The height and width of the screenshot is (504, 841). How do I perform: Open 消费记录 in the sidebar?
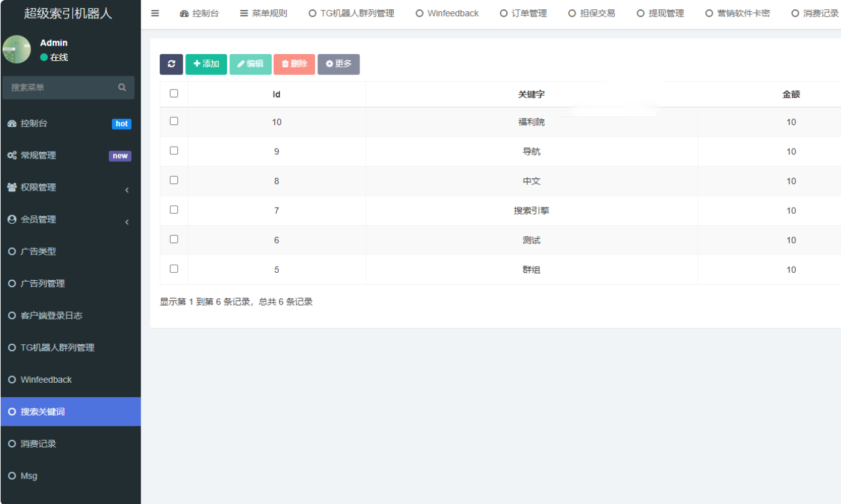[x=39, y=444]
